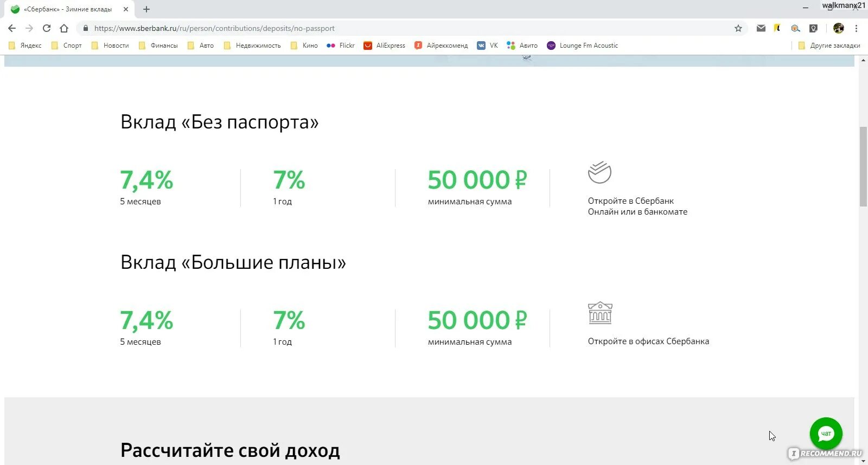
Task: Open the VK bookmark
Action: [x=487, y=46]
